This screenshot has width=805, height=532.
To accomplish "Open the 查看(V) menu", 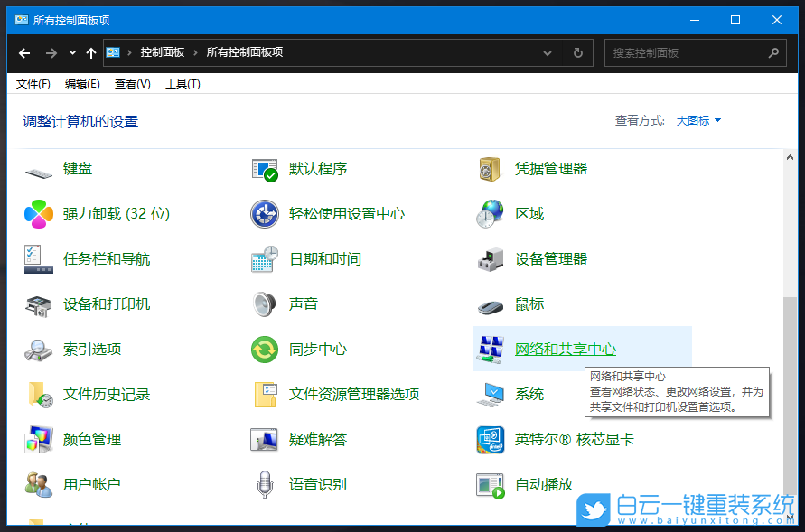I will (129, 83).
